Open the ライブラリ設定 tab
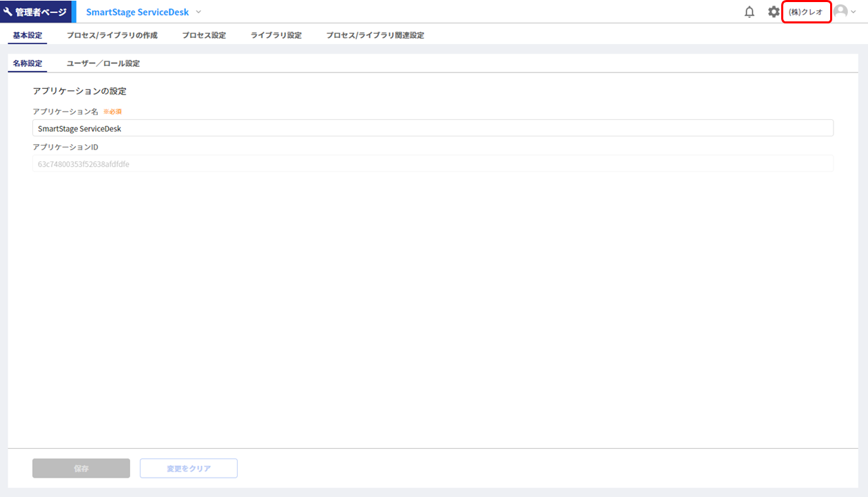The height and width of the screenshot is (497, 868). [x=276, y=35]
